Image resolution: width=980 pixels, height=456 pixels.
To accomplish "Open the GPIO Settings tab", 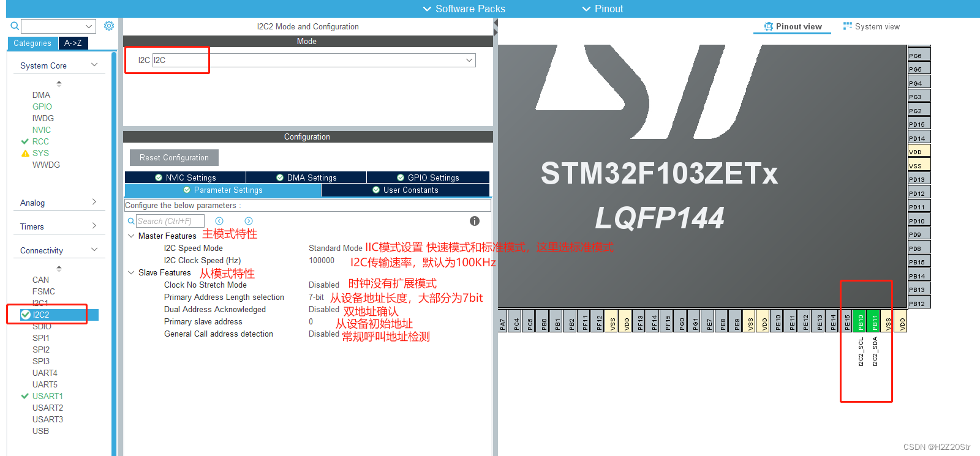I will [428, 178].
